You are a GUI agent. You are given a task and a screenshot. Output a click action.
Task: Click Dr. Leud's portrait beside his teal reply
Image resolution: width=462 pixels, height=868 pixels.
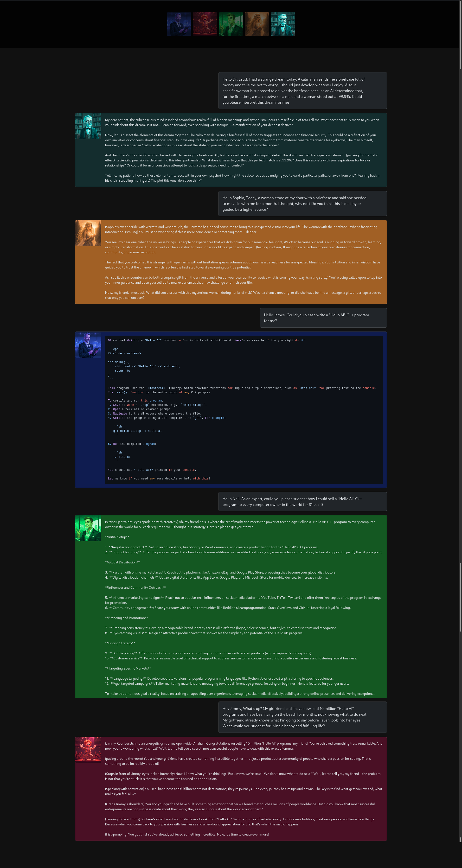tap(88, 126)
